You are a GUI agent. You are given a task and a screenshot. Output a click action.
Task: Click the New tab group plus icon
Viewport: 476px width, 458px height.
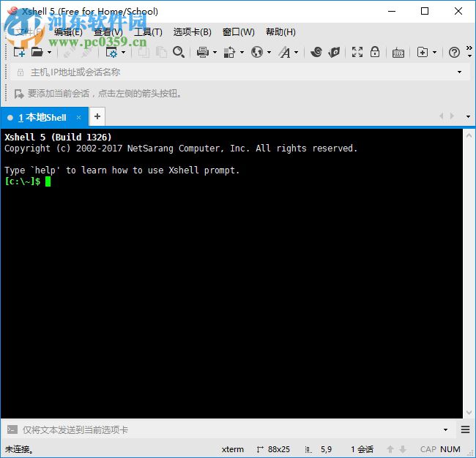click(x=423, y=52)
